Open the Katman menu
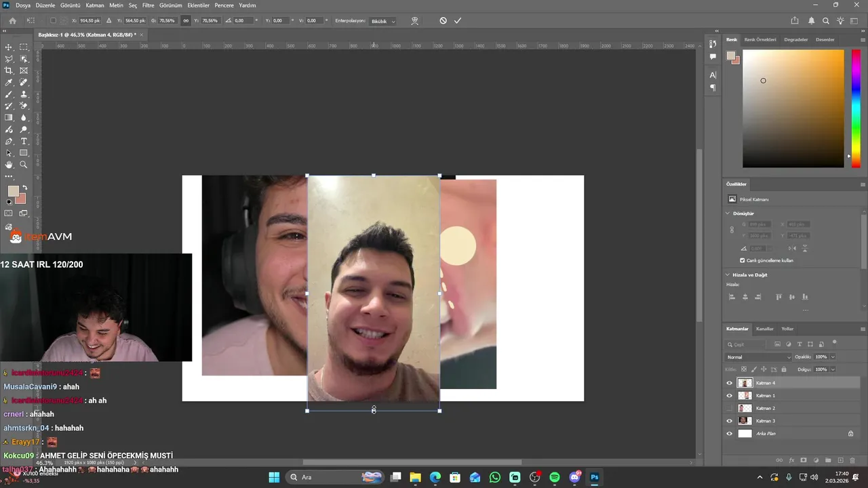The width and height of the screenshot is (868, 488). pyautogui.click(x=95, y=5)
